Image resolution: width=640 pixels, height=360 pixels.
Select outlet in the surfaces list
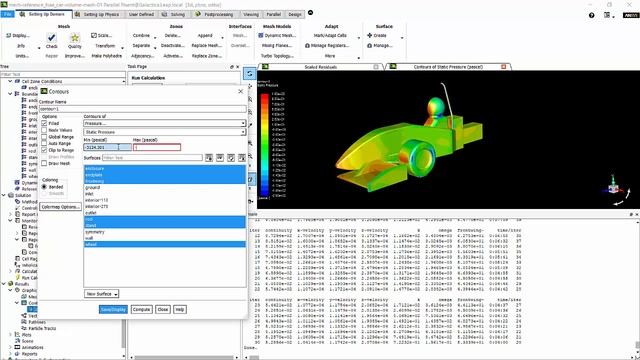164,213
